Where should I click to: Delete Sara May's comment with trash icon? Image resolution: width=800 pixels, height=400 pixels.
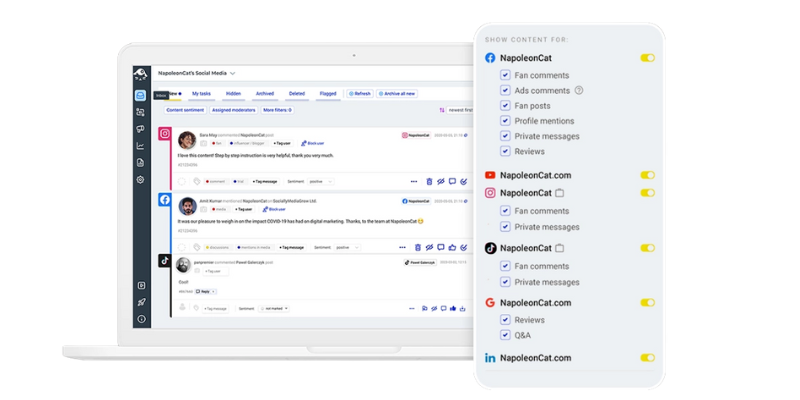429,181
